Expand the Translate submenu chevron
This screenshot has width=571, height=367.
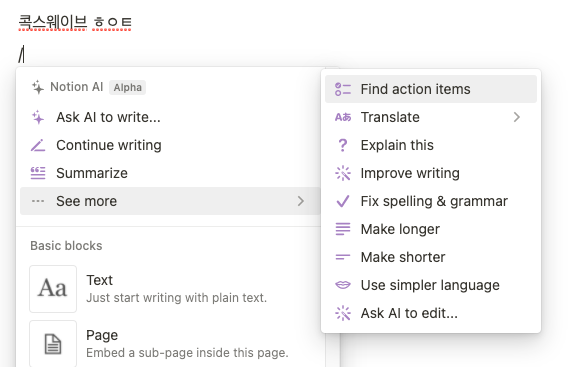pos(517,117)
